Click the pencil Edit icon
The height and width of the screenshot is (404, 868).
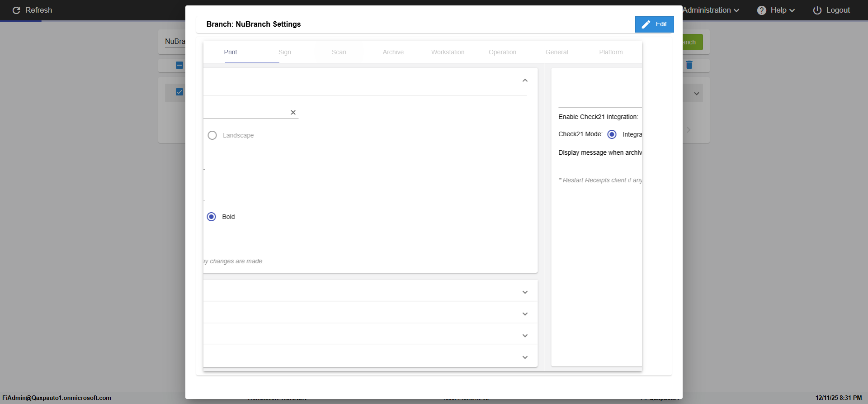(646, 24)
